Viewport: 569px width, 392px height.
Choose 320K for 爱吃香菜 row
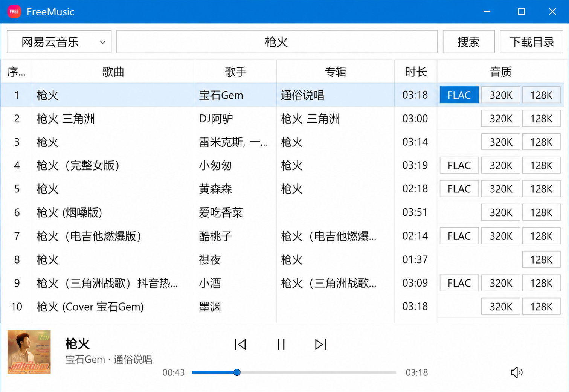501,212
